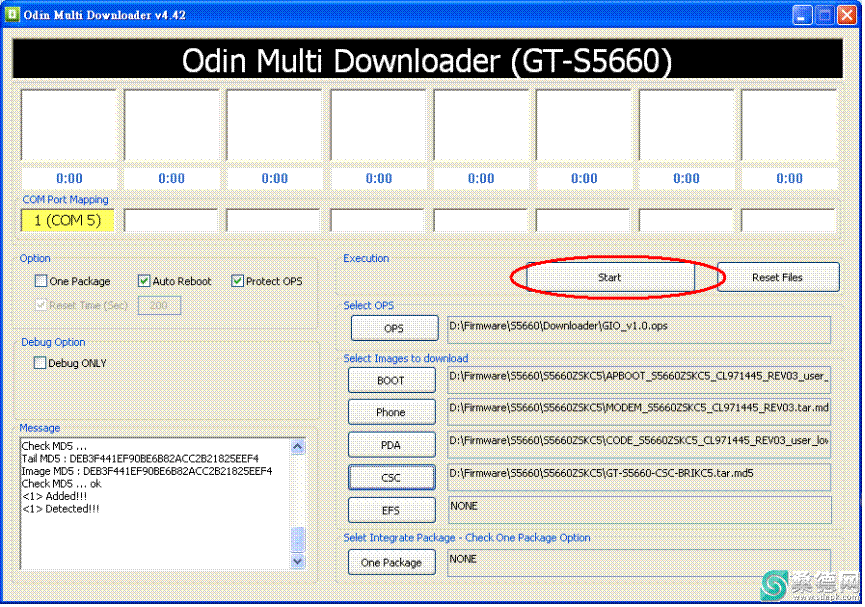
Task: Open the OPS file selector button
Action: click(394, 329)
